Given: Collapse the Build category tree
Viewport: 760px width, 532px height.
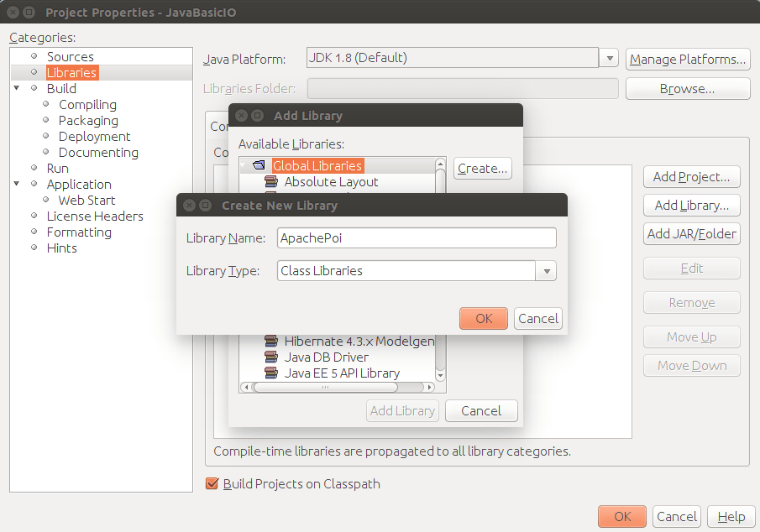Looking at the screenshot, I should (17, 88).
